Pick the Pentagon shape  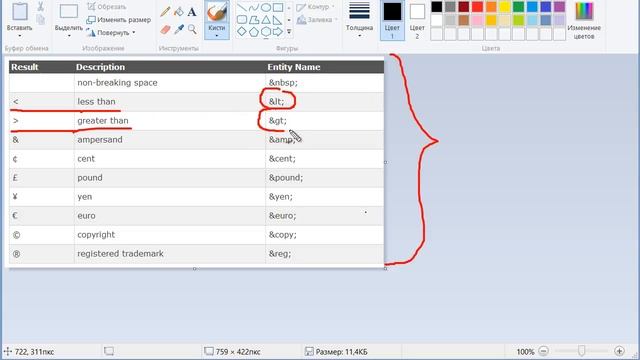(x=254, y=31)
